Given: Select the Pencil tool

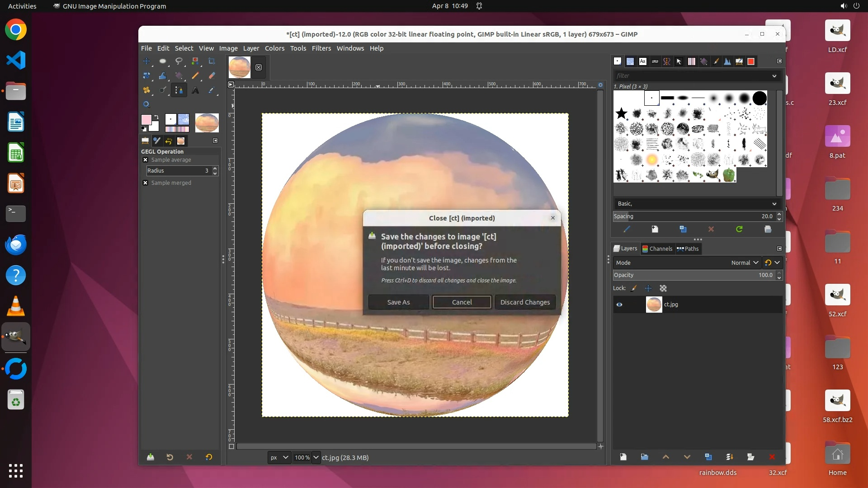Looking at the screenshot, I should pos(195,76).
